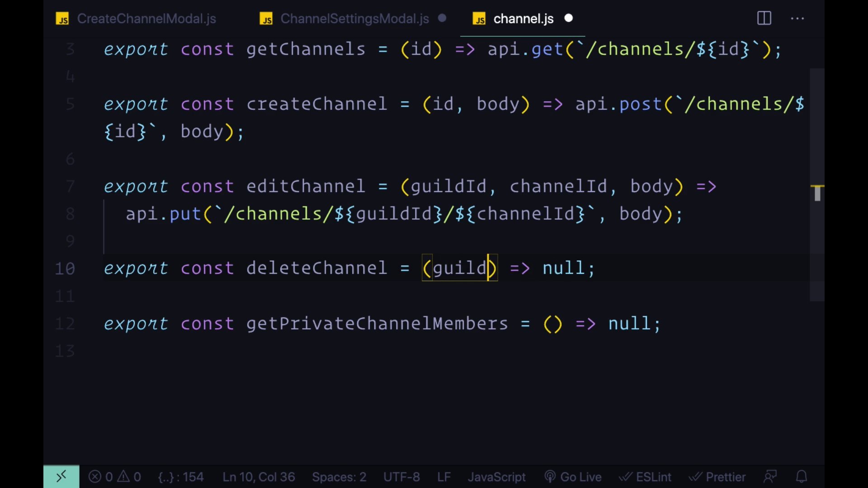Click the split editor icon
Viewport: 868px width, 488px height.
(764, 19)
